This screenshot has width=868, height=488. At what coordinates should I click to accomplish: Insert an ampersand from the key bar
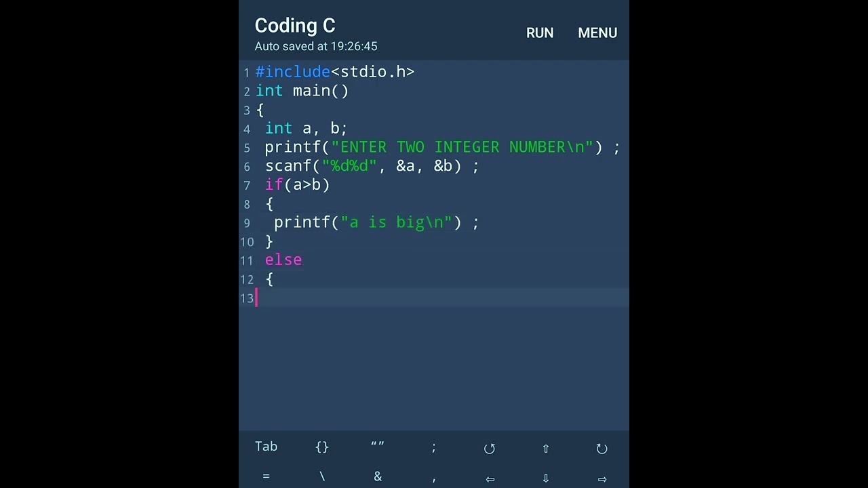[x=378, y=476]
